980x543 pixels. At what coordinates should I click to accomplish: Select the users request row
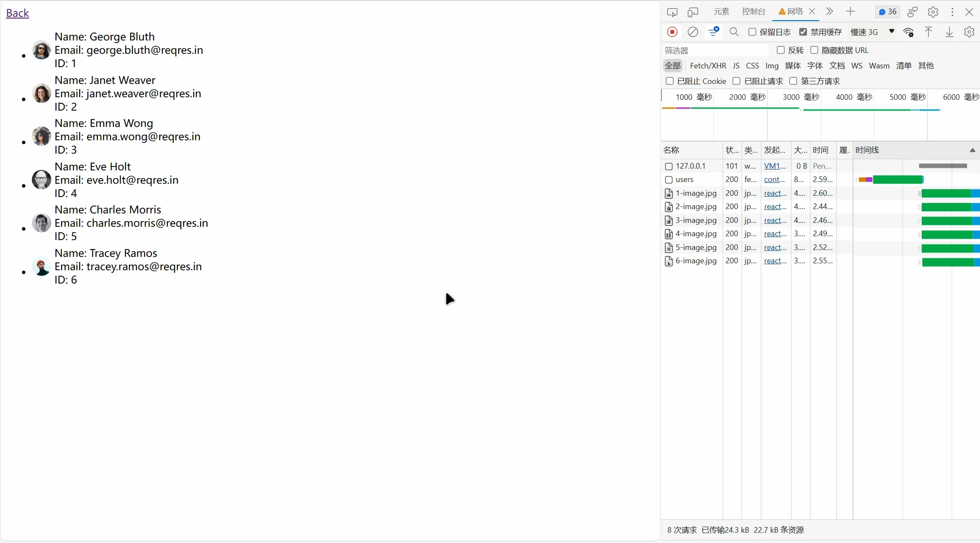[x=684, y=179]
